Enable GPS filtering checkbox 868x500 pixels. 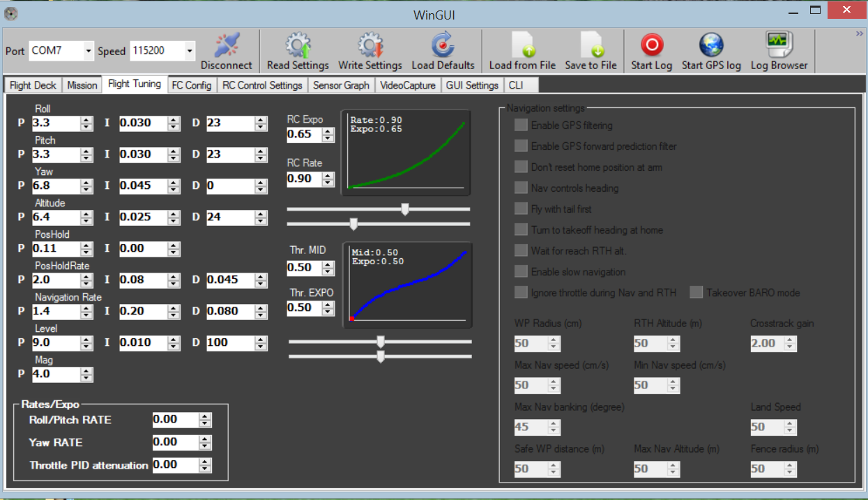pyautogui.click(x=521, y=126)
